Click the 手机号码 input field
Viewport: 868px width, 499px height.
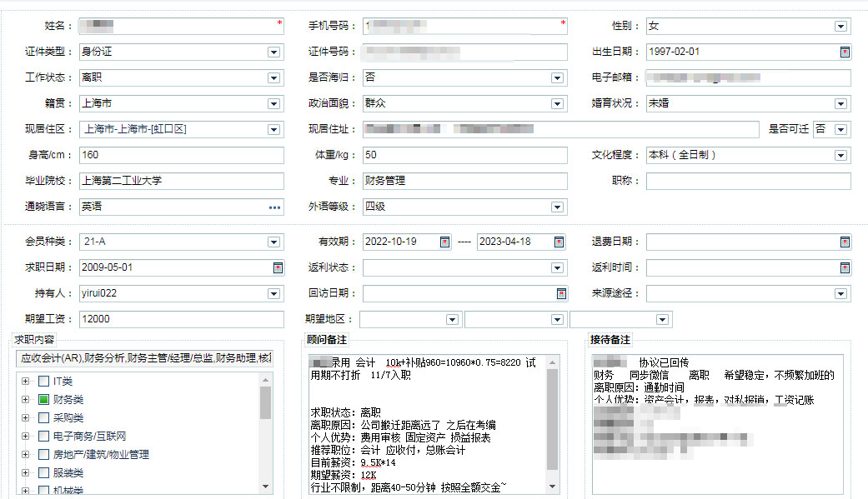pos(465,26)
